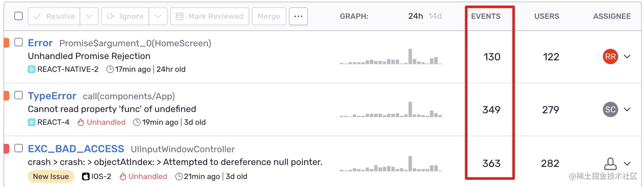Click the SC assignee avatar
644x187 pixels.
tap(610, 109)
